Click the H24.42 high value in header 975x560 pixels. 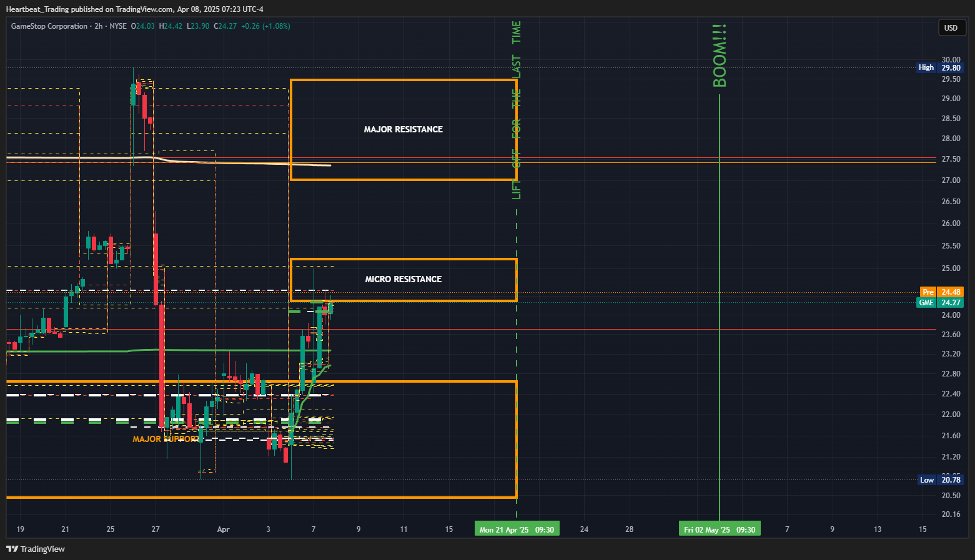[x=171, y=26]
